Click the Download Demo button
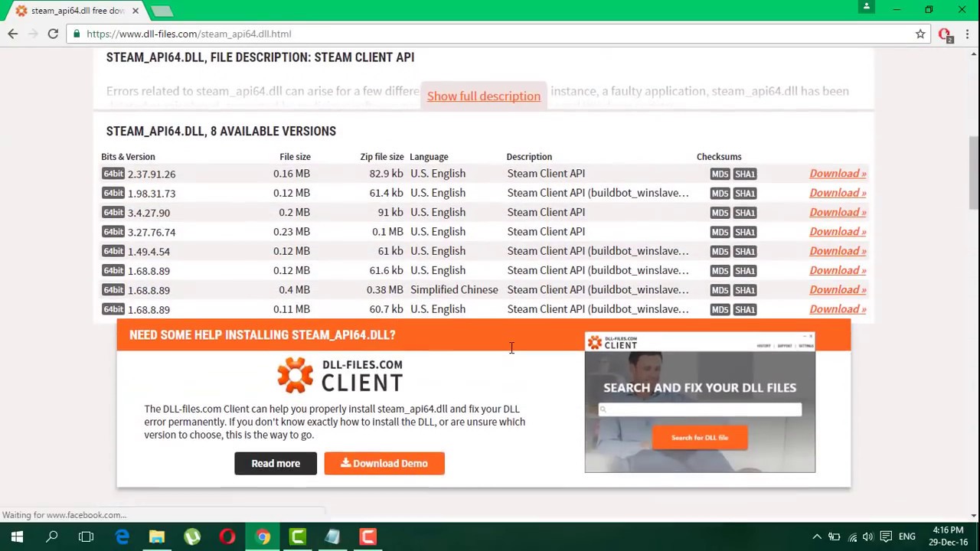 click(x=384, y=463)
